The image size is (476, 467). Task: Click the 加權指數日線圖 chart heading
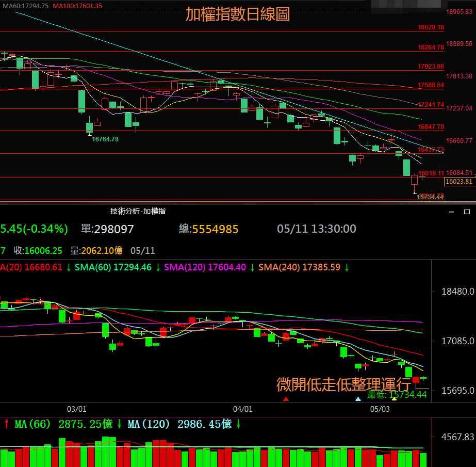pos(238,14)
